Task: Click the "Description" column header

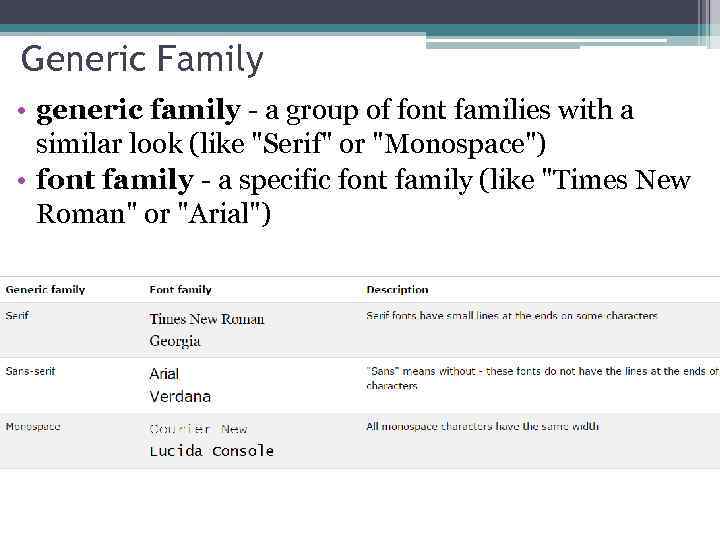Action: 397,290
